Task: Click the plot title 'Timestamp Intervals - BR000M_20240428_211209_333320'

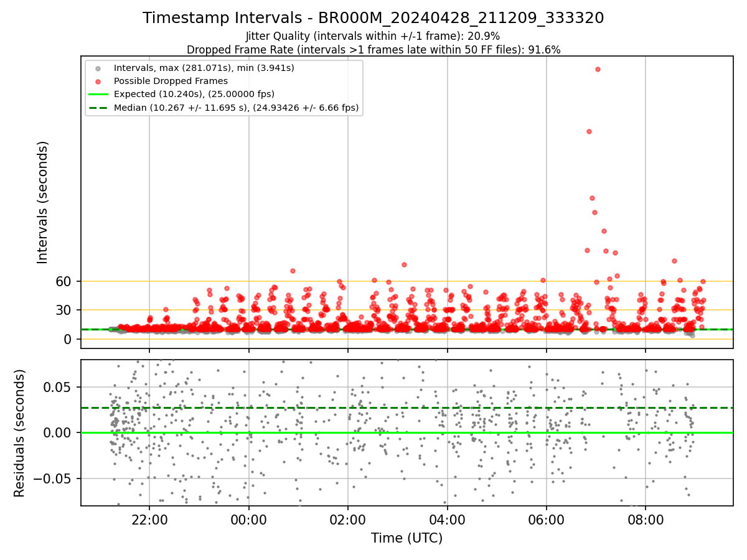Action: 374,18
